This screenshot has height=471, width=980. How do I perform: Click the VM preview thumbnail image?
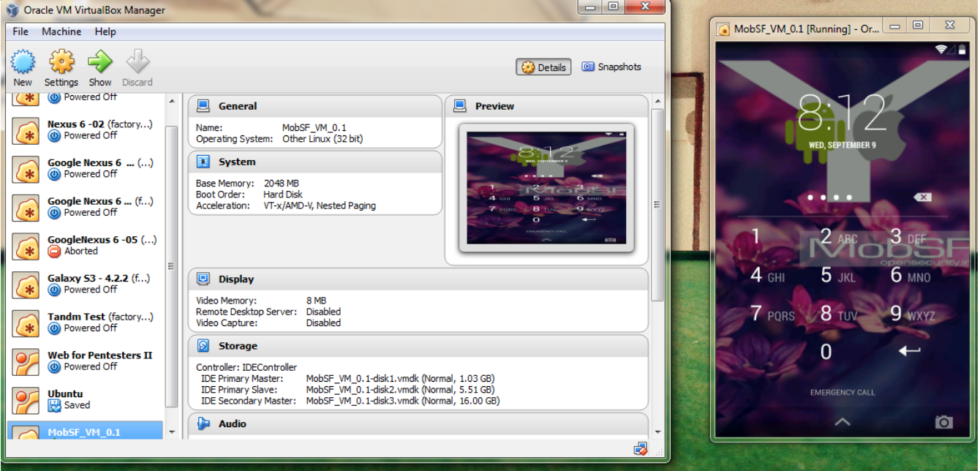tap(546, 188)
